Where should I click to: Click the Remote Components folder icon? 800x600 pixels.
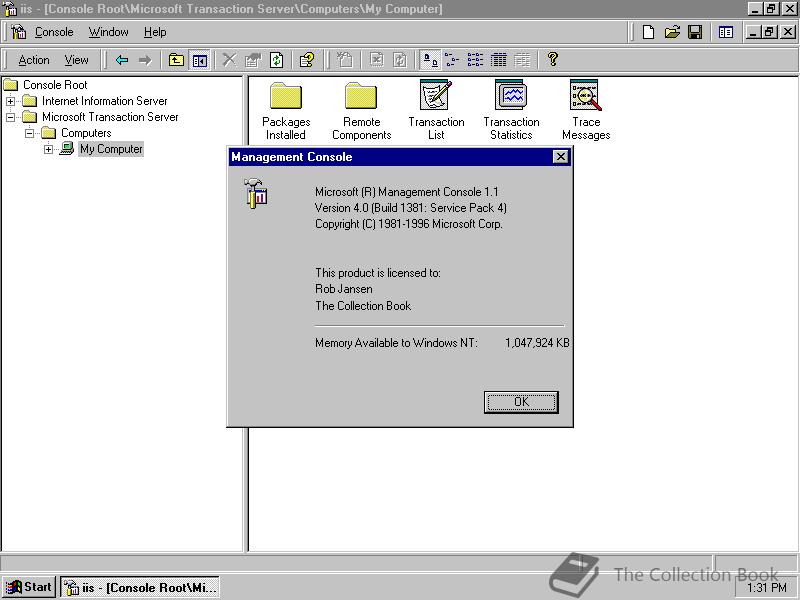tap(361, 96)
